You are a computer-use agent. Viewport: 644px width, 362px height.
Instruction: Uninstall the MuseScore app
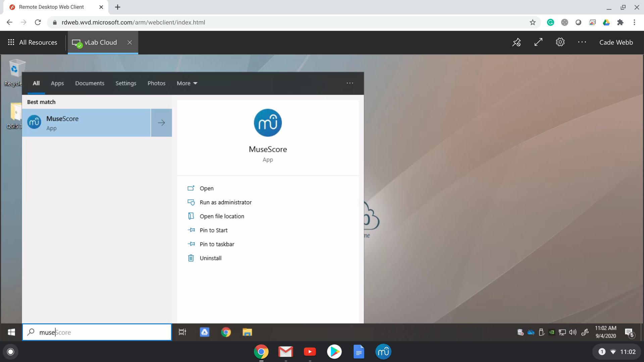pyautogui.click(x=204, y=258)
